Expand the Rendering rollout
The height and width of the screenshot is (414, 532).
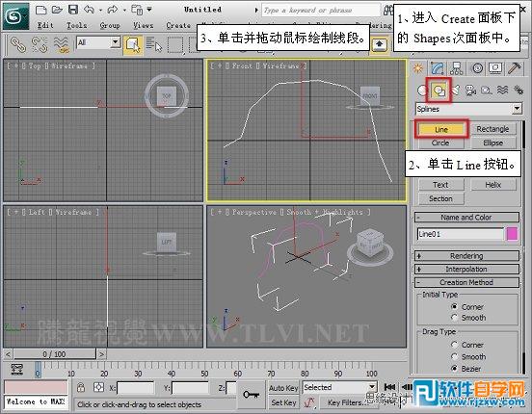click(466, 256)
